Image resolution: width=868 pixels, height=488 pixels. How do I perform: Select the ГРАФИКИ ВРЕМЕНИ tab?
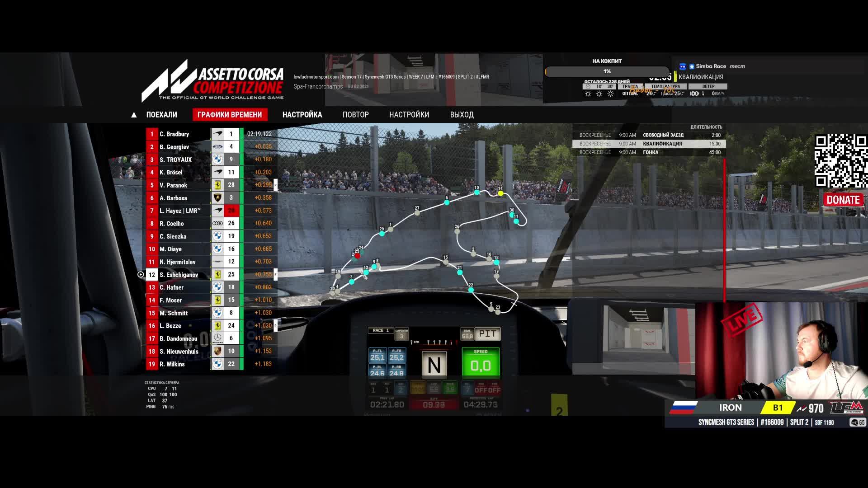[230, 115]
